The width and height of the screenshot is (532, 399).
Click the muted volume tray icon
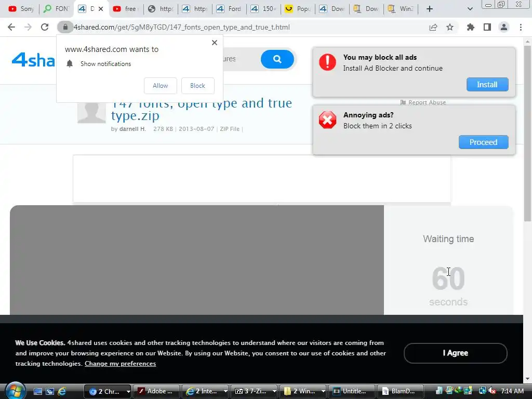coord(492,391)
